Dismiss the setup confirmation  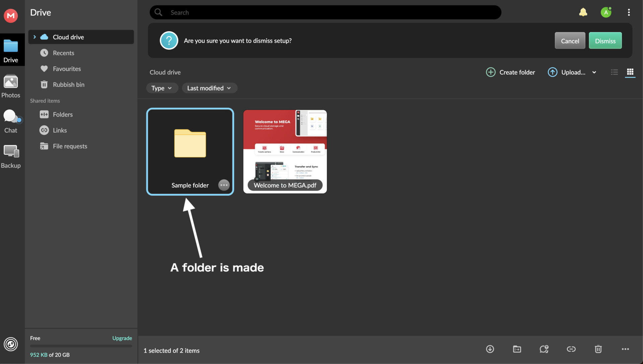[x=605, y=41]
